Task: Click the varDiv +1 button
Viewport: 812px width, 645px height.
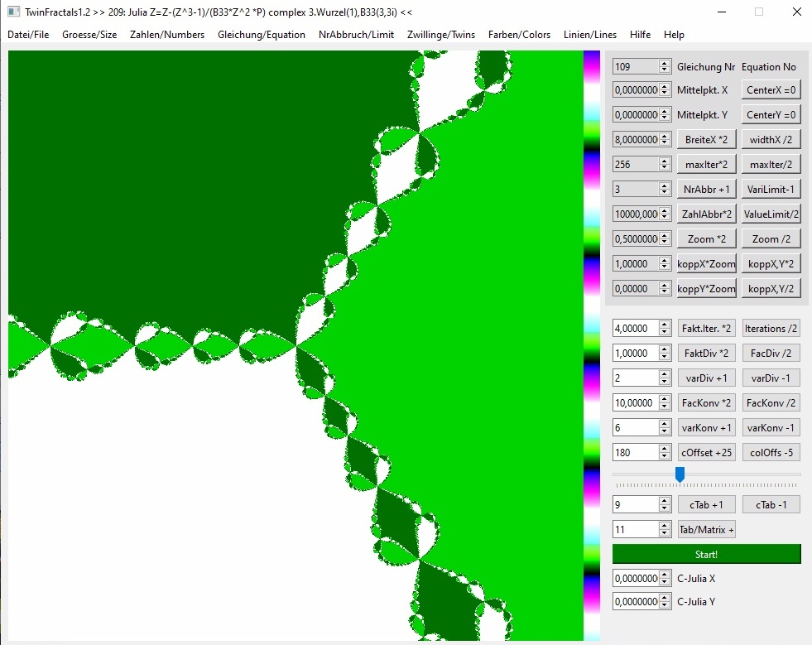Action: [706, 378]
